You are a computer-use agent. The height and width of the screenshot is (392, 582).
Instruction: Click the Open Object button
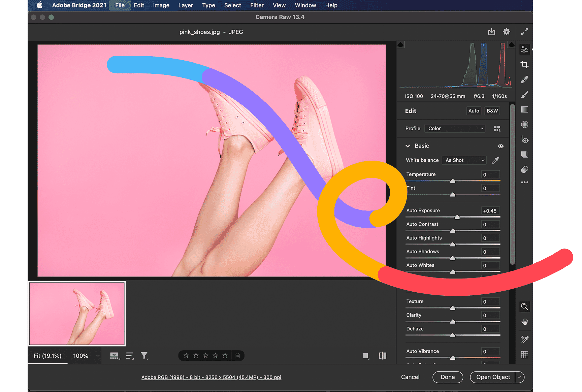coord(492,377)
